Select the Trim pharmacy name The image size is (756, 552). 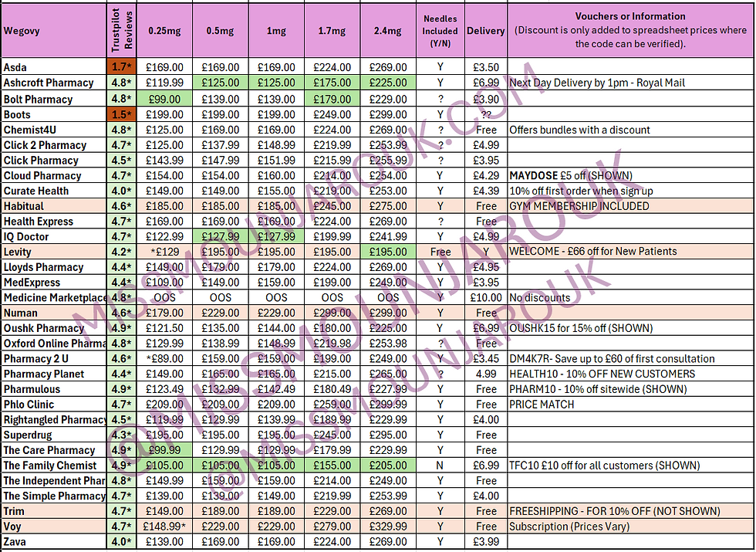[53, 511]
